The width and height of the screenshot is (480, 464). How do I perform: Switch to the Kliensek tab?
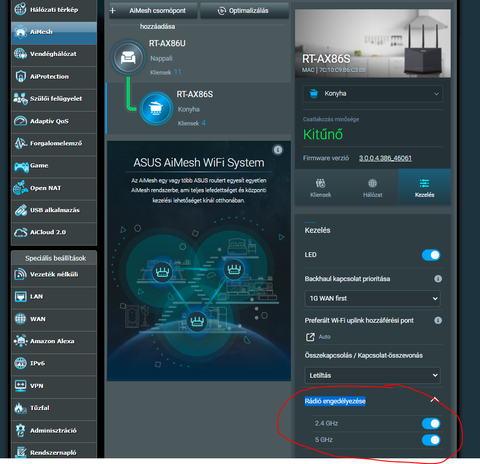(321, 188)
